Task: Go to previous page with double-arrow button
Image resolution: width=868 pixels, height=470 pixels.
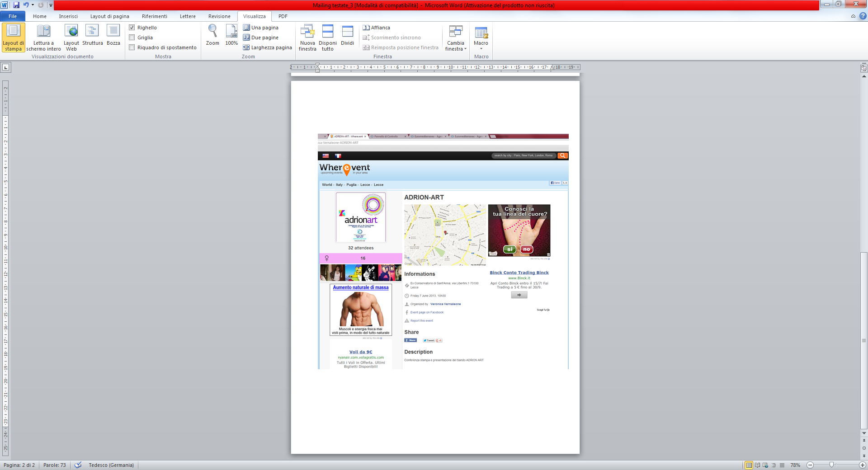Action: pos(864,440)
